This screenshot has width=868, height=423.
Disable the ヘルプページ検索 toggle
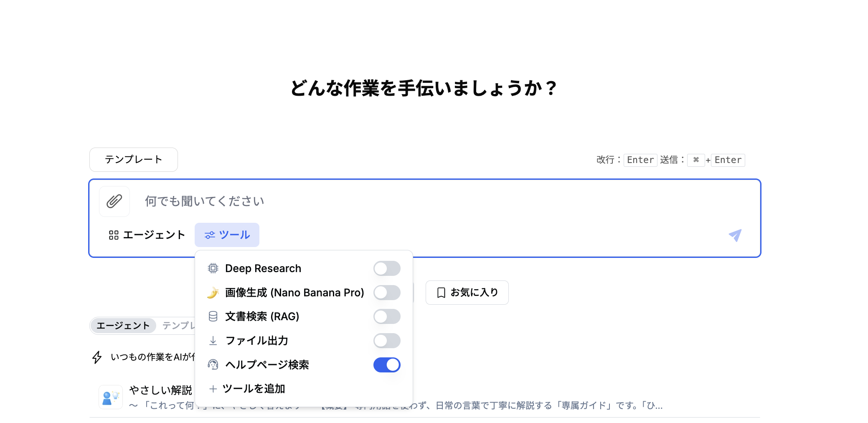(387, 365)
